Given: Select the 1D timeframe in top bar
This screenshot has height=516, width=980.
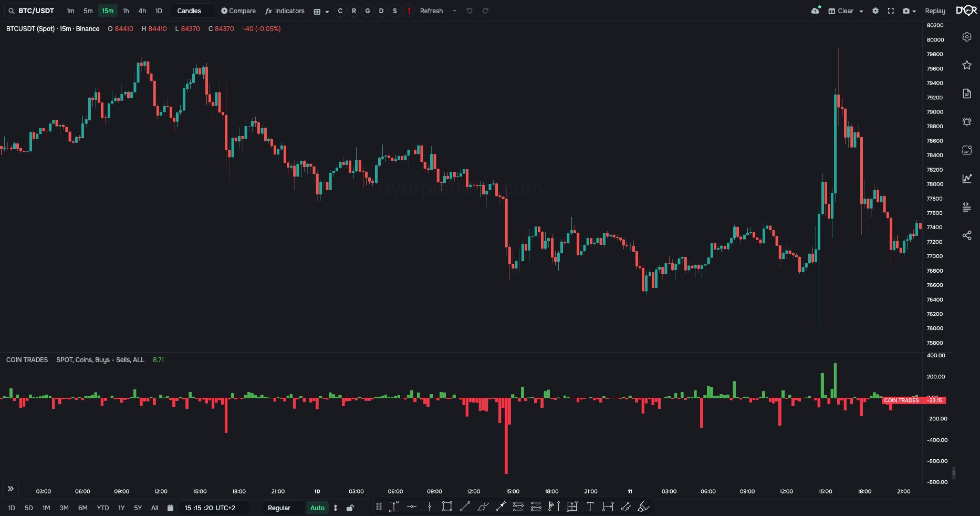Looking at the screenshot, I should 159,11.
